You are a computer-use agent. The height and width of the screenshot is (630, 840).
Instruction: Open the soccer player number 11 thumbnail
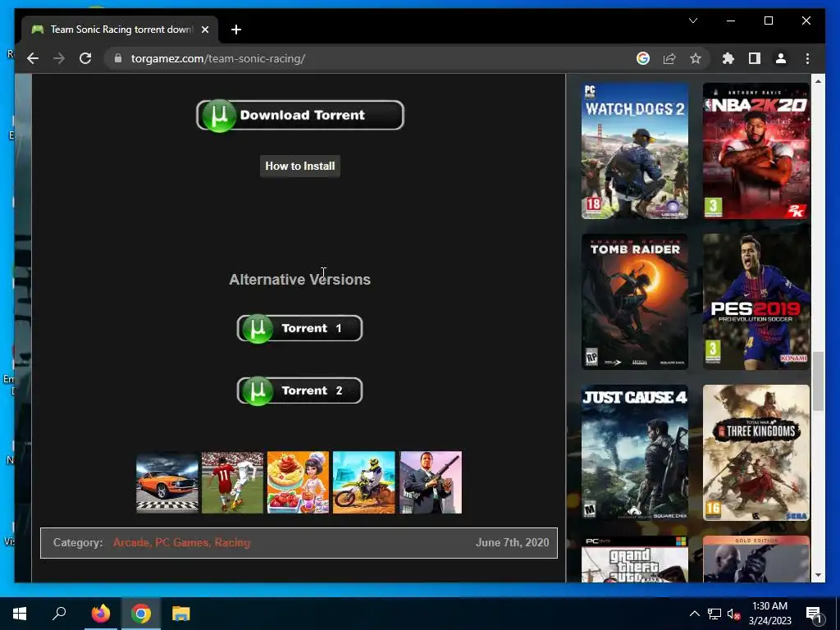(232, 482)
